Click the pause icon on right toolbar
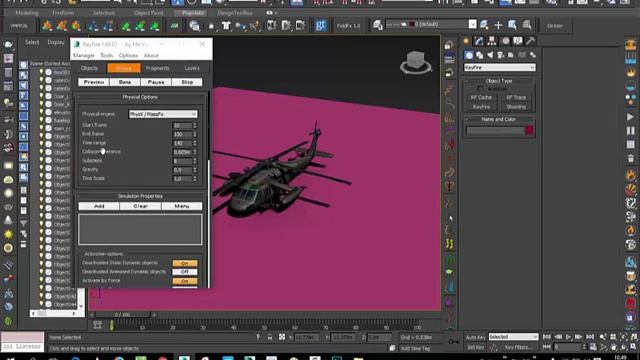 (x=630, y=131)
